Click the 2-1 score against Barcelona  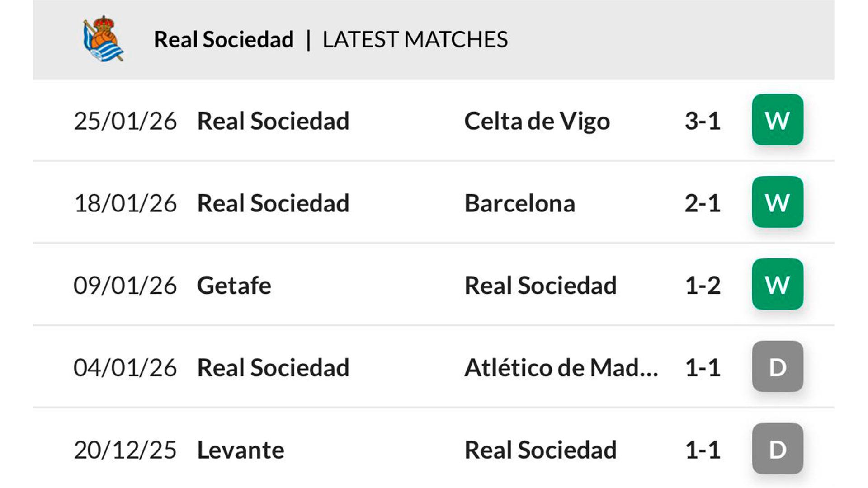click(702, 203)
